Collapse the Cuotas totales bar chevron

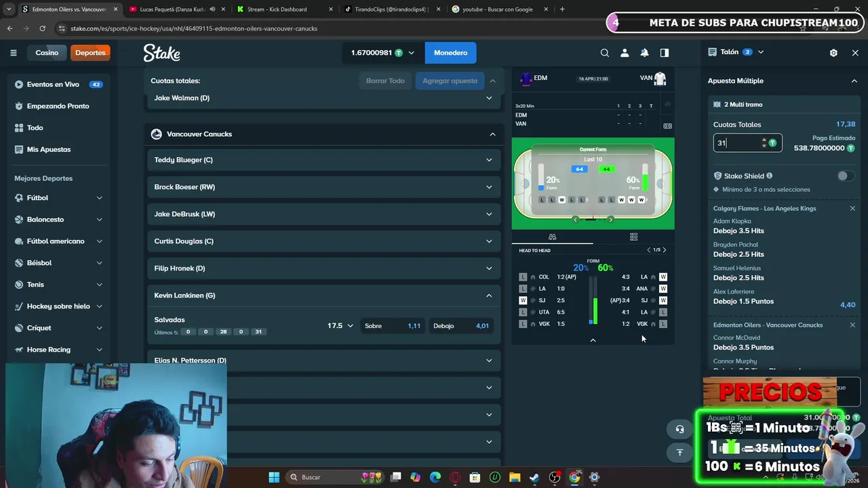[493, 81]
